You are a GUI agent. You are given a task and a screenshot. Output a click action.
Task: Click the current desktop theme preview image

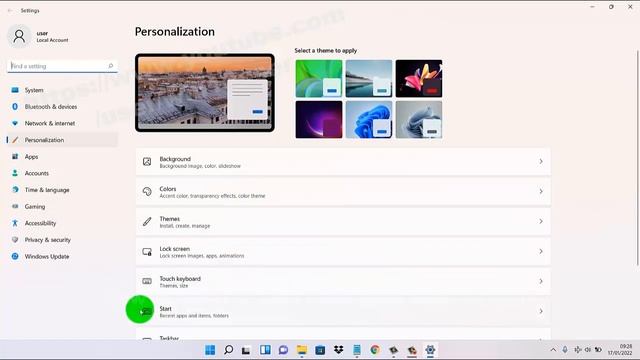[205, 93]
